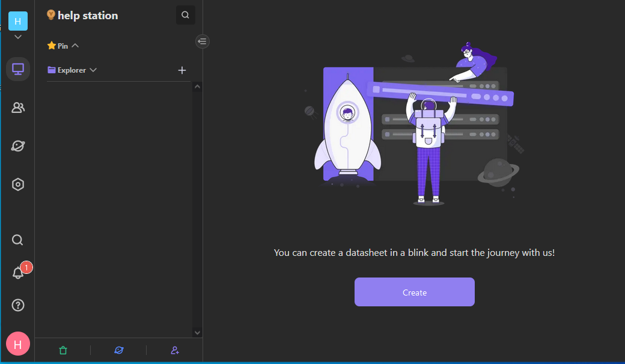Open space switcher chevron under blue H
625x364 pixels.
(x=18, y=37)
